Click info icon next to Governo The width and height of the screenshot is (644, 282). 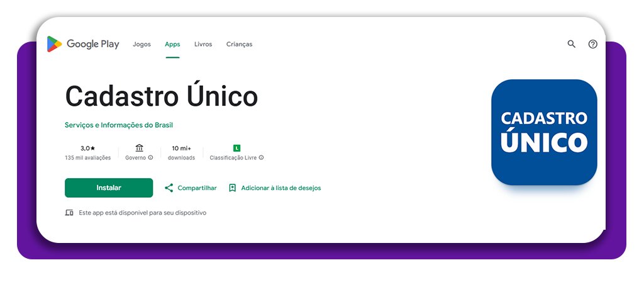point(151,157)
